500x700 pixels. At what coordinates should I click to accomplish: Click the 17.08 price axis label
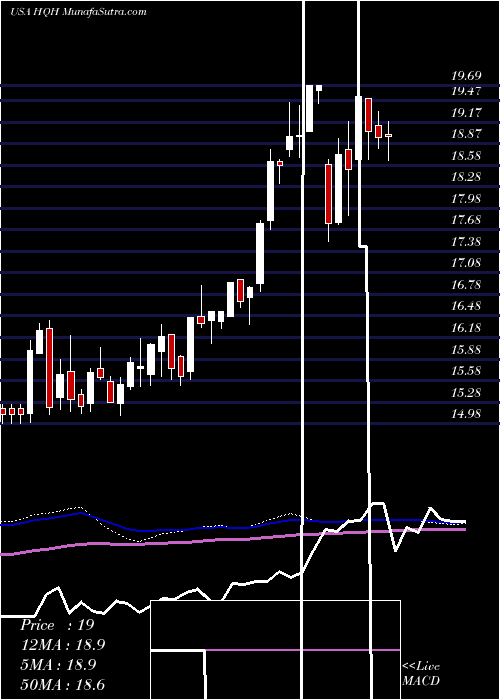467,262
